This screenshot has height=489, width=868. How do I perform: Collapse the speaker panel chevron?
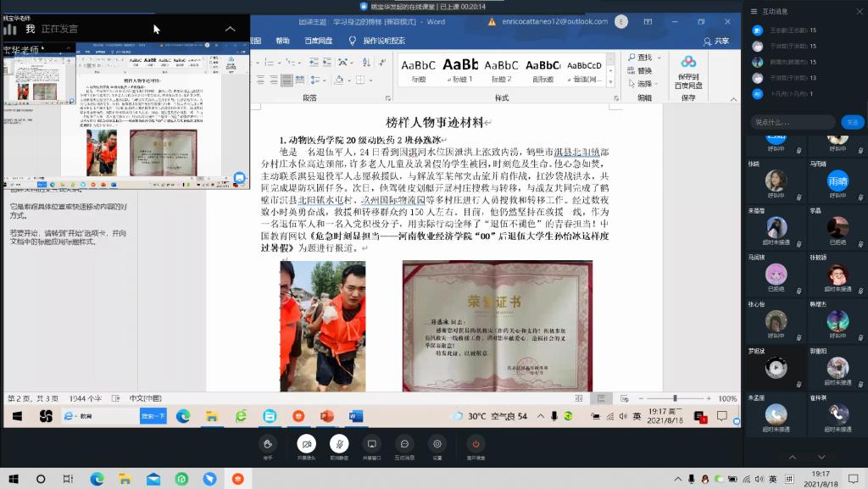tap(230, 29)
